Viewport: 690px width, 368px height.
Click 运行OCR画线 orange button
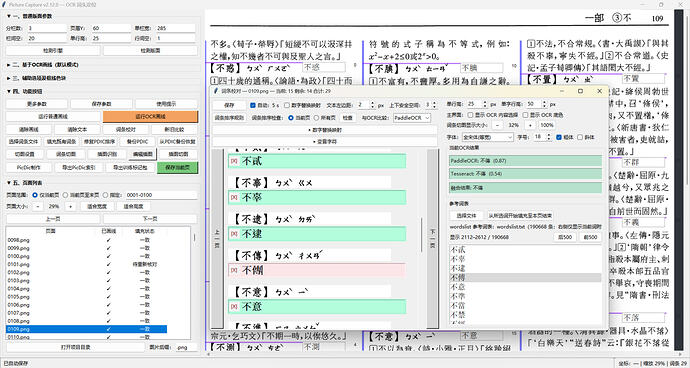click(x=150, y=117)
